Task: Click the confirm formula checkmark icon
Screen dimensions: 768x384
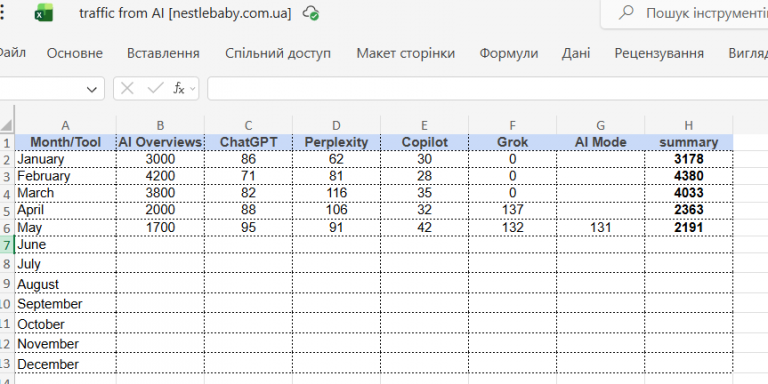Action: tap(155, 89)
